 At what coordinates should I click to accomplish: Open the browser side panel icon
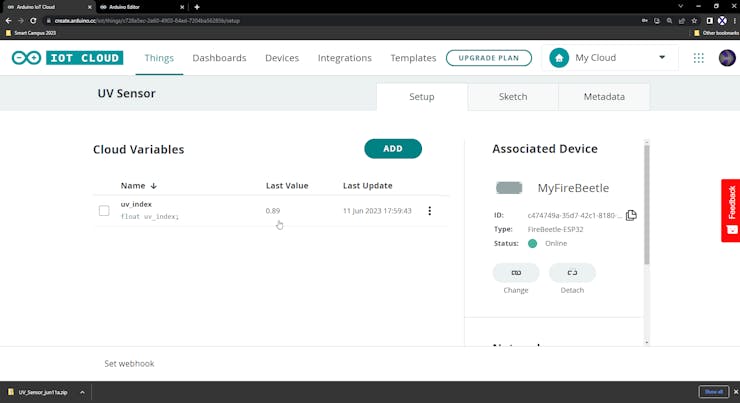(709, 21)
